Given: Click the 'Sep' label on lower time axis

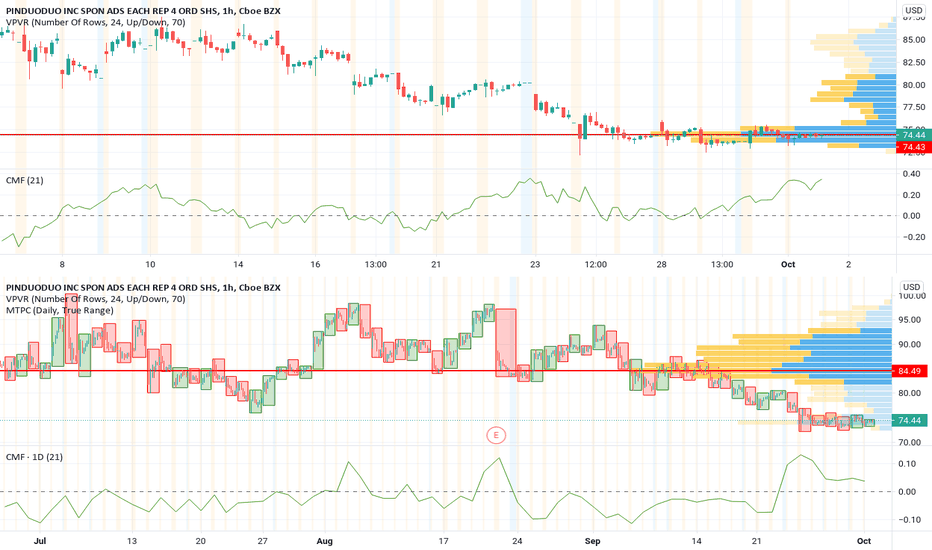Looking at the screenshot, I should tap(592, 541).
